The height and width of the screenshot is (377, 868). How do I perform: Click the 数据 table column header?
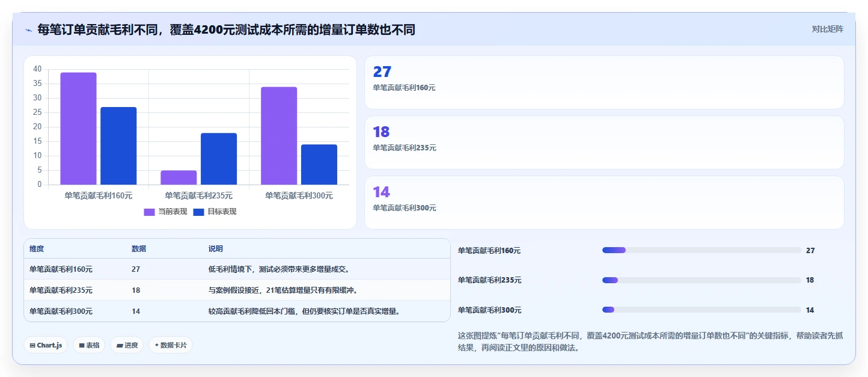pyautogui.click(x=139, y=249)
